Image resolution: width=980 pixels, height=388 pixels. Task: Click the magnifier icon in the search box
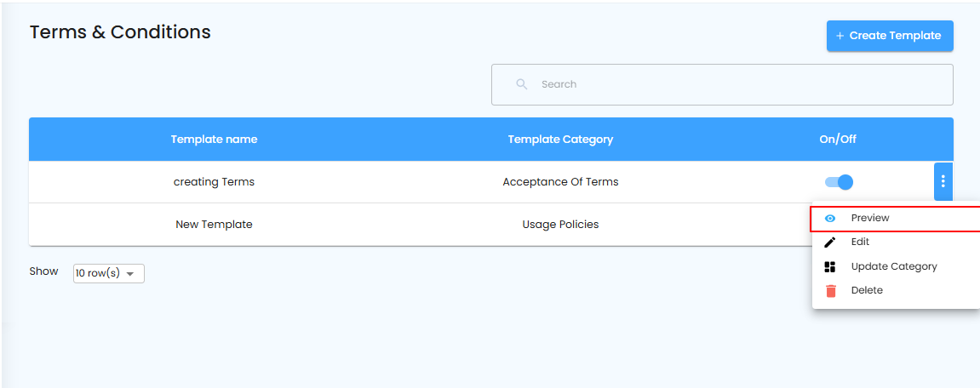[x=522, y=84]
